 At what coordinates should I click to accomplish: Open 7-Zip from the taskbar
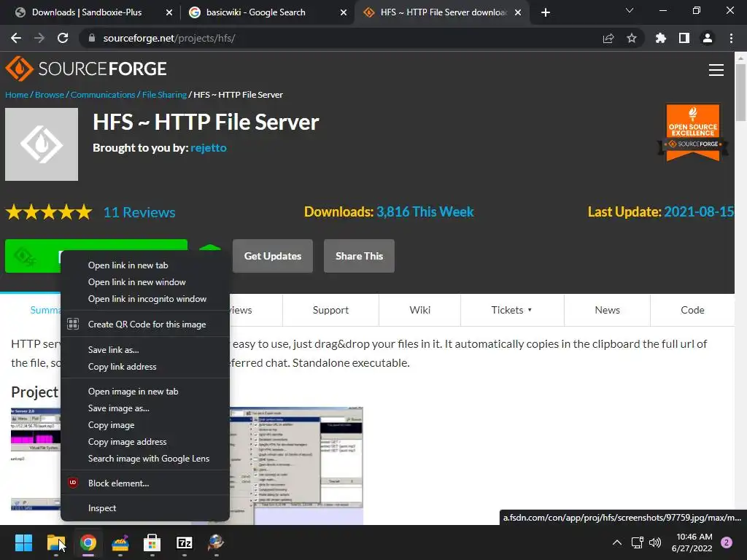(x=185, y=542)
